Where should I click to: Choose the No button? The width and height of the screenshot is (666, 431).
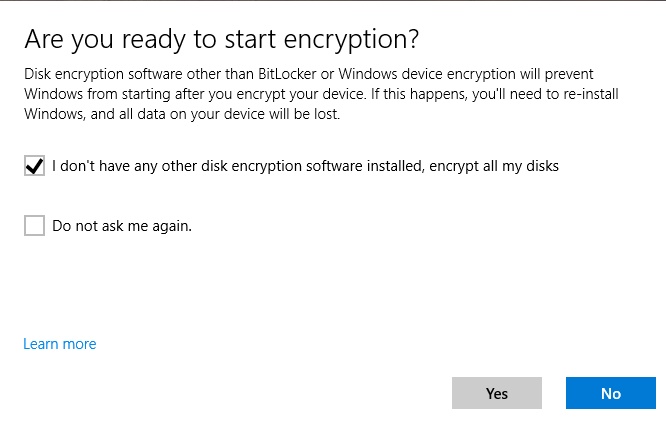pos(610,393)
